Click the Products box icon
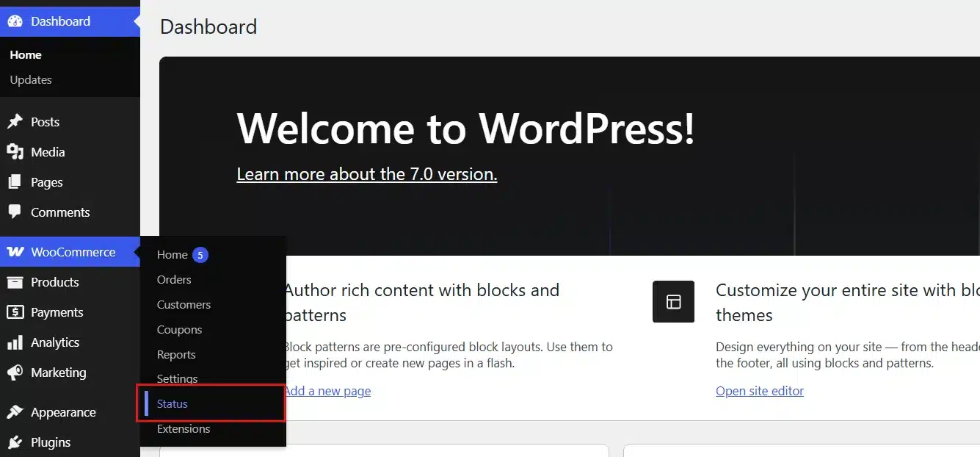The width and height of the screenshot is (980, 457). click(x=15, y=282)
